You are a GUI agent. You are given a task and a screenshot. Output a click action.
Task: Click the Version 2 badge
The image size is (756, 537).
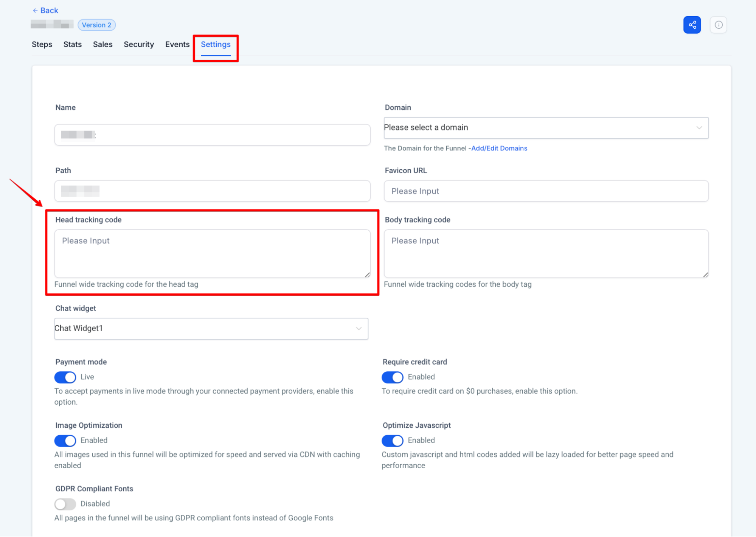[x=96, y=25]
